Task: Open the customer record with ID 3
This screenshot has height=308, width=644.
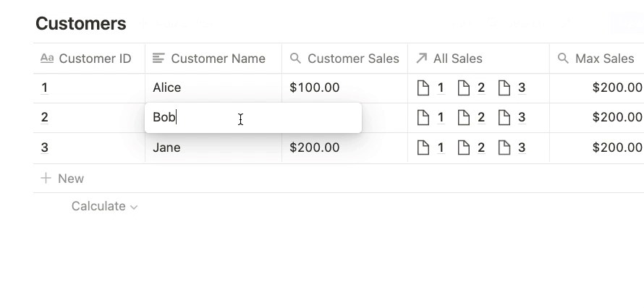Action: [x=45, y=147]
